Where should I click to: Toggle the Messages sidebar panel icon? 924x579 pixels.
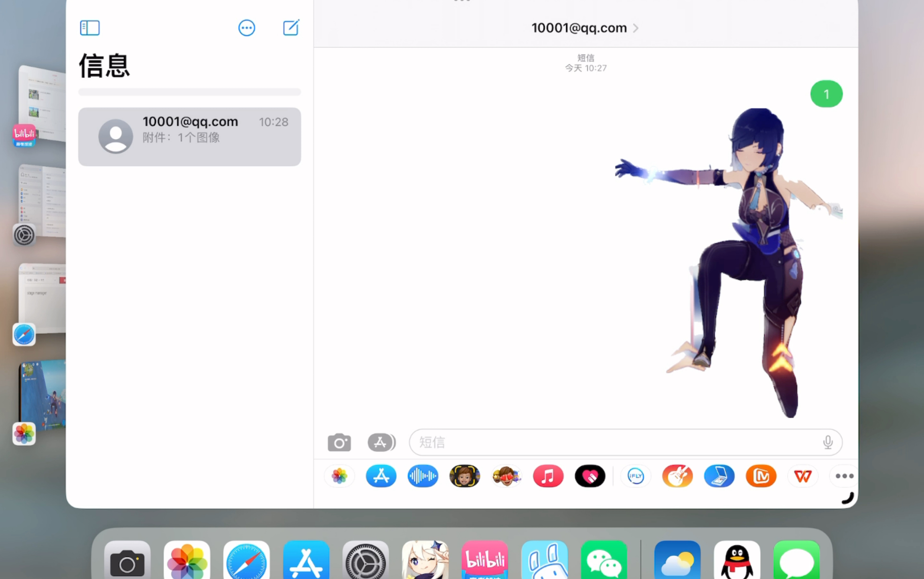tap(89, 28)
